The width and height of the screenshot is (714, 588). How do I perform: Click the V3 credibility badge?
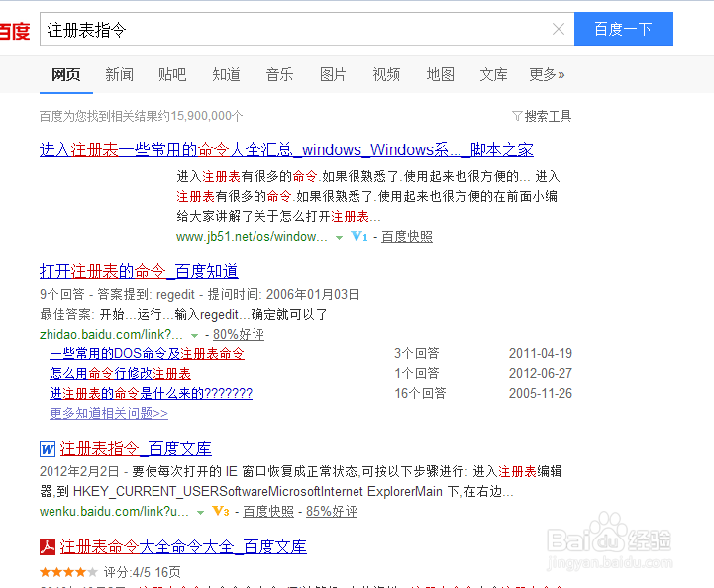click(x=221, y=511)
